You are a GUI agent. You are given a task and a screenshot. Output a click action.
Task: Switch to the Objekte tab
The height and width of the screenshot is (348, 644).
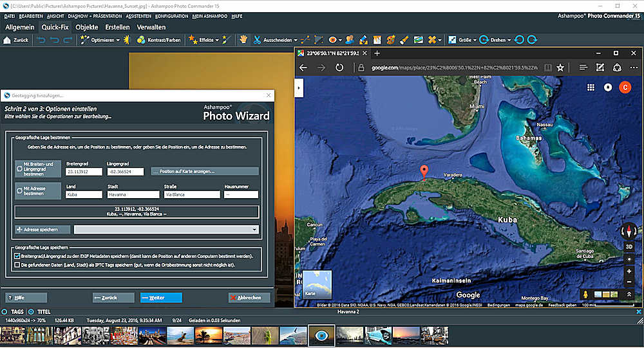click(x=86, y=27)
